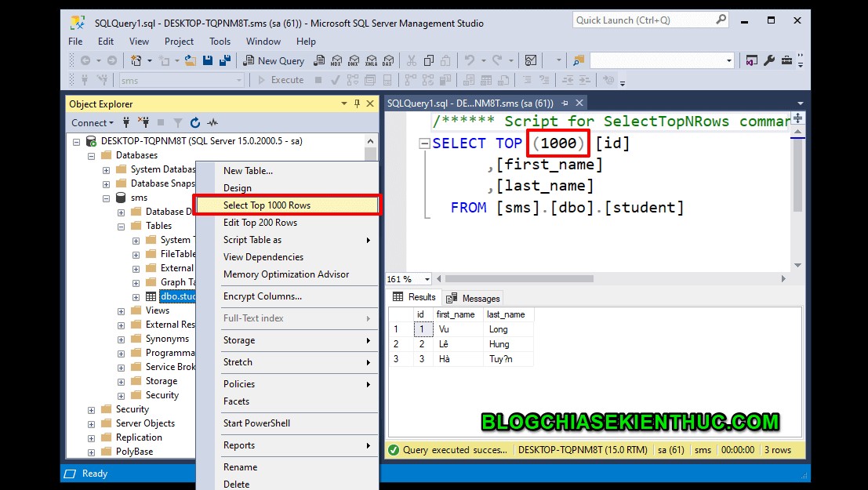This screenshot has width=868, height=490.
Task: Open the Object Explorer filter icon
Action: coord(178,123)
